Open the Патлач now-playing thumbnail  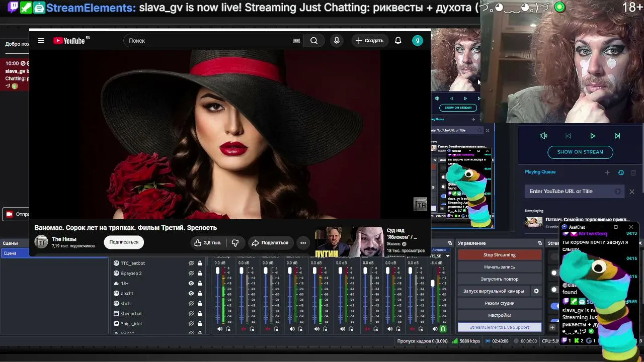[534, 222]
